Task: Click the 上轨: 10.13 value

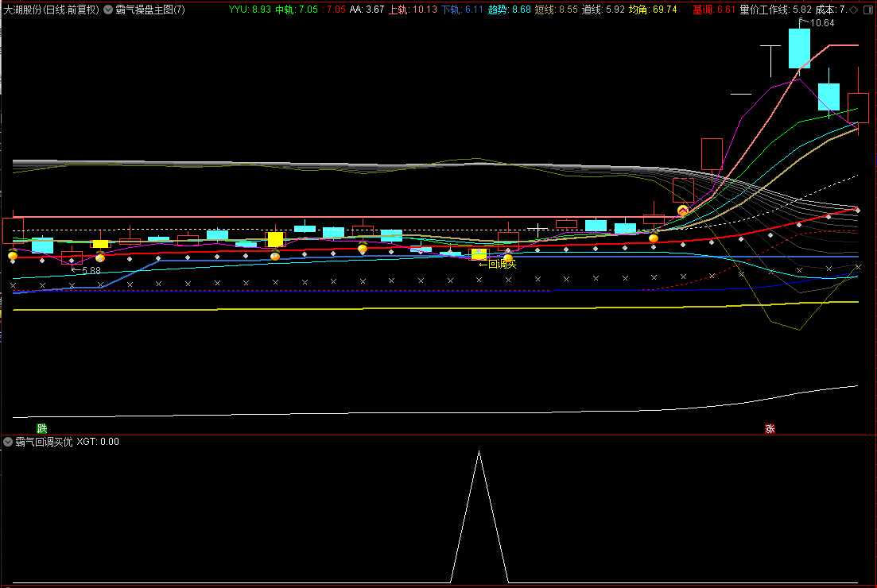Action: [x=413, y=10]
